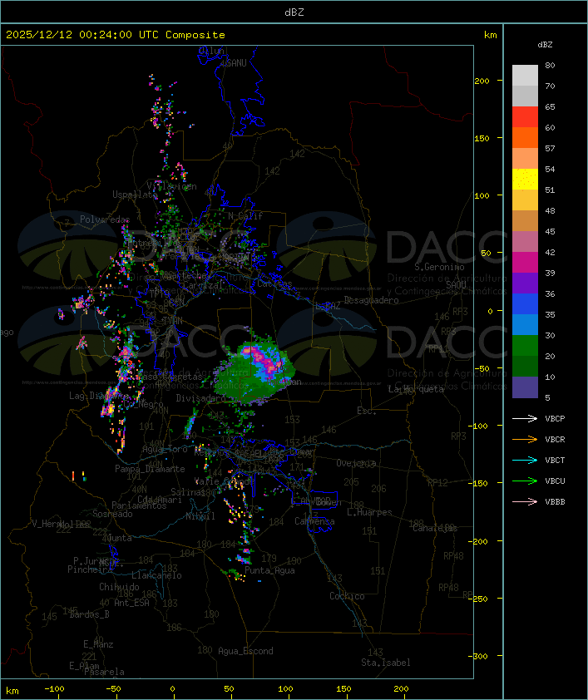Click the VBCU legend label
588x700 pixels.
(555, 481)
